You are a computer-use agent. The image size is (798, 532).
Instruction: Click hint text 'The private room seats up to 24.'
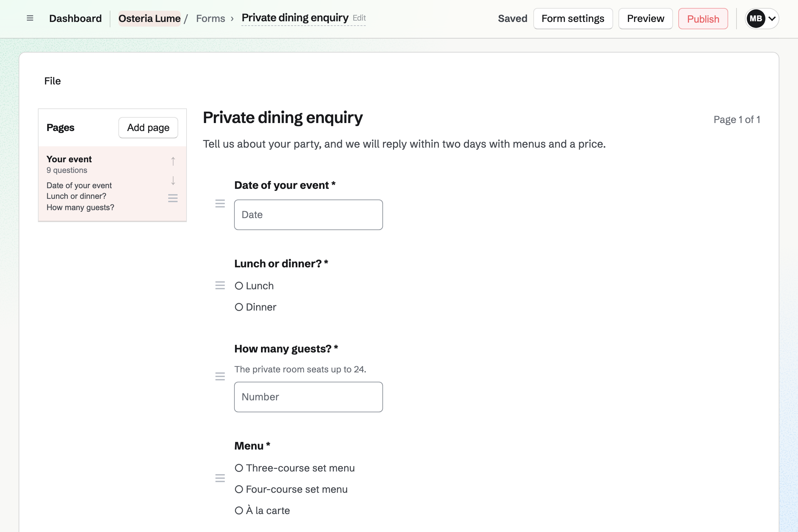coord(300,369)
